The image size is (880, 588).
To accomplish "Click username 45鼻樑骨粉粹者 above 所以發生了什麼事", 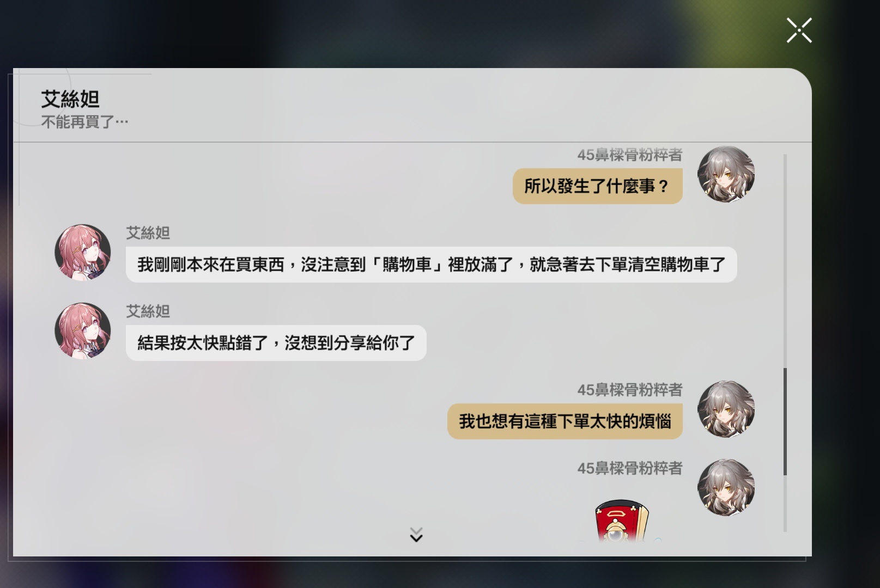I will [x=630, y=155].
